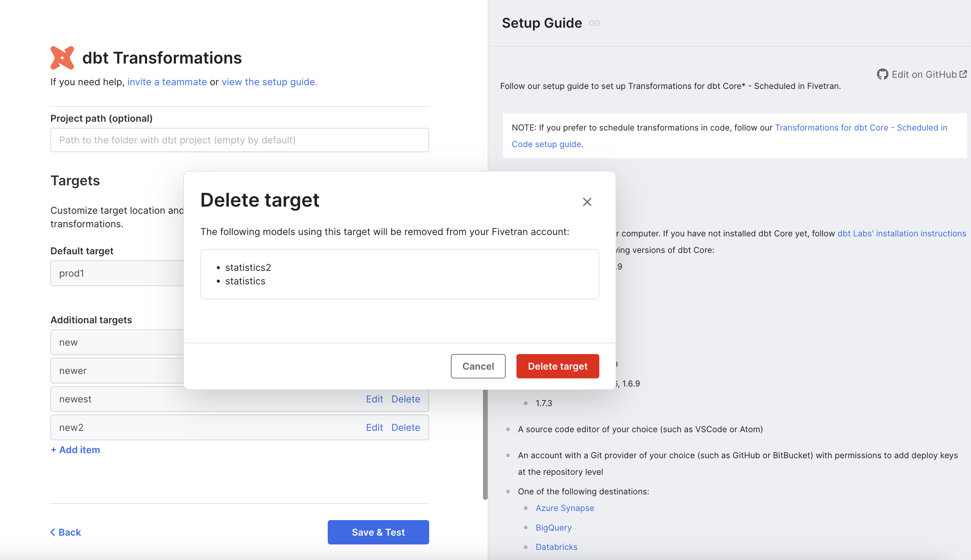Click the setup guide panel scrollbar

pyautogui.click(x=485, y=444)
